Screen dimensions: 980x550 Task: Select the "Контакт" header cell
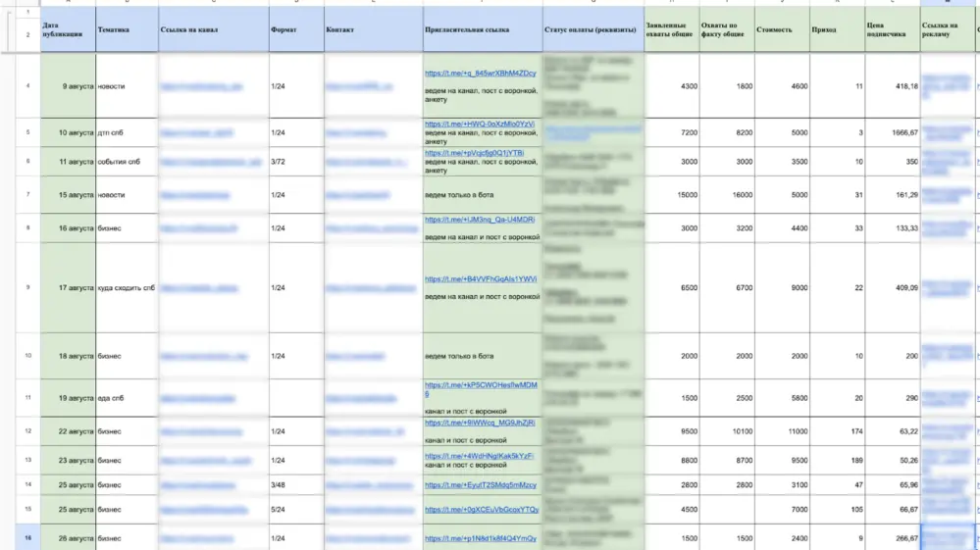[374, 29]
